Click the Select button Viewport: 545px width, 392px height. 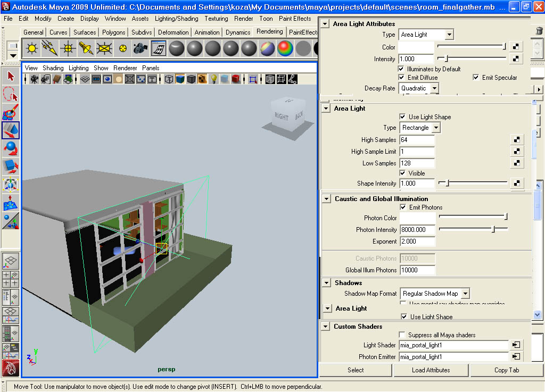355,370
